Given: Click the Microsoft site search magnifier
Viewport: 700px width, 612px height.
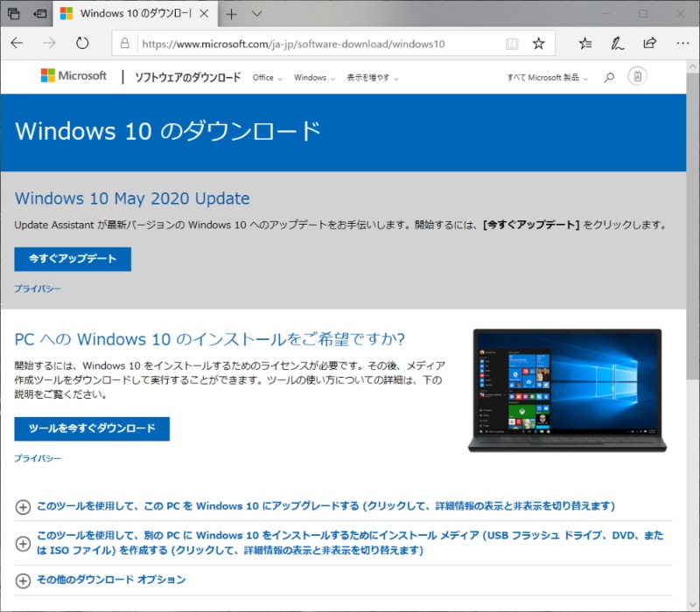Looking at the screenshot, I should pos(609,78).
